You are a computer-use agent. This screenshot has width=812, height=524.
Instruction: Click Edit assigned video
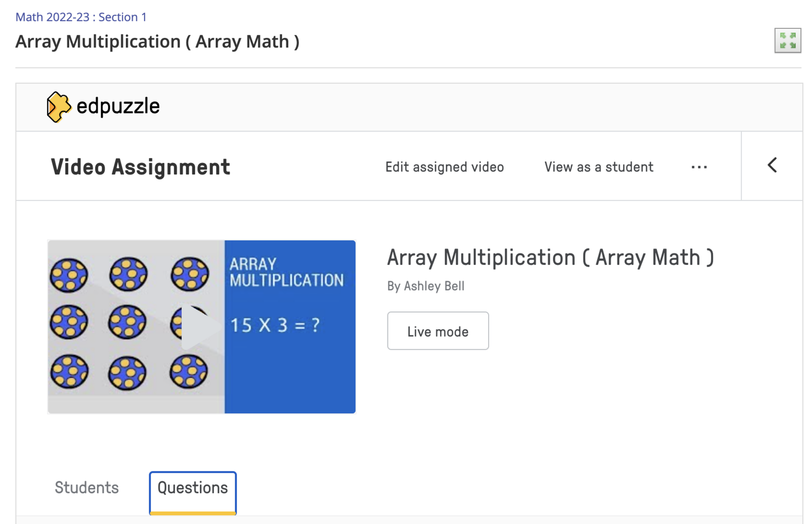pyautogui.click(x=444, y=167)
